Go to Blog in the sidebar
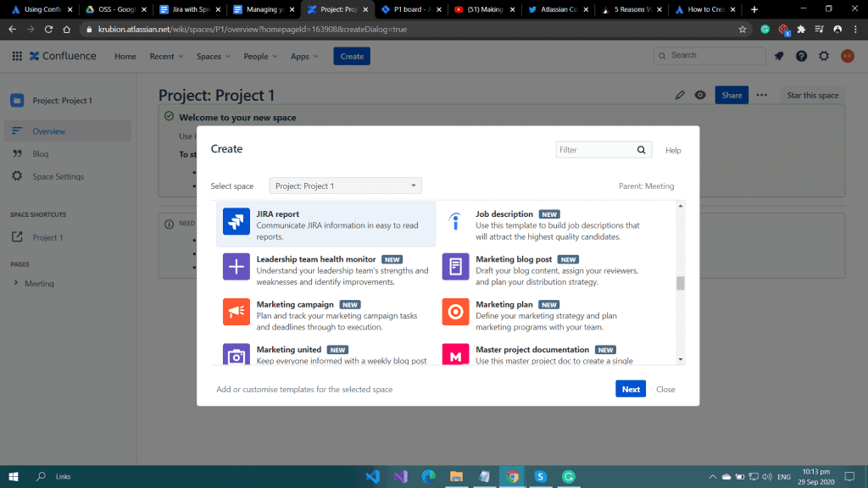Image resolution: width=868 pixels, height=488 pixels. pos(41,154)
